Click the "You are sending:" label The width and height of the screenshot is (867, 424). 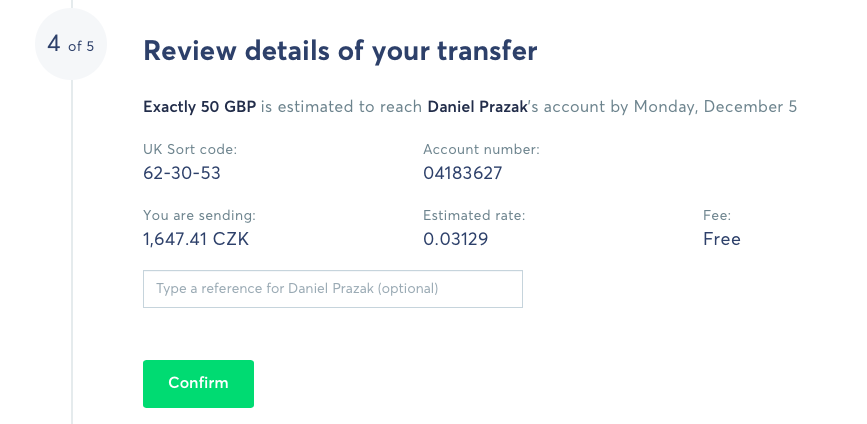(x=199, y=215)
